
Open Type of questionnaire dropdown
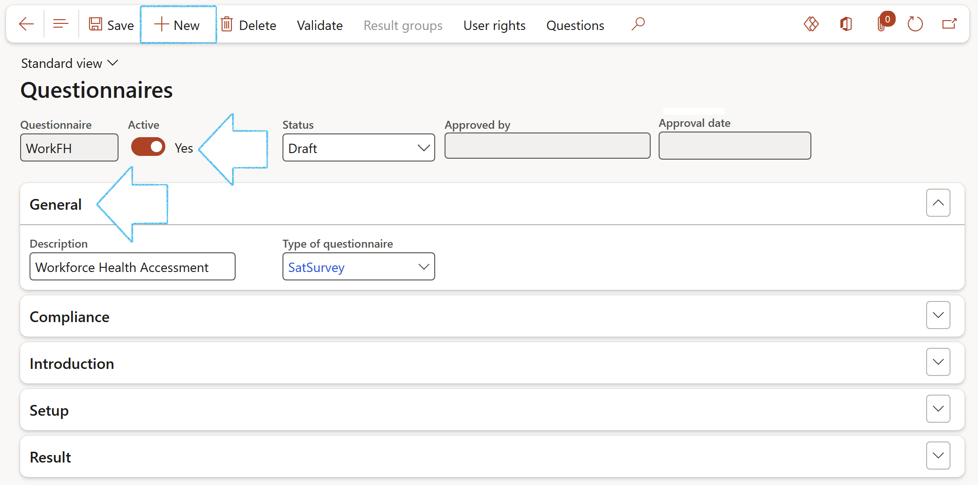358,267
